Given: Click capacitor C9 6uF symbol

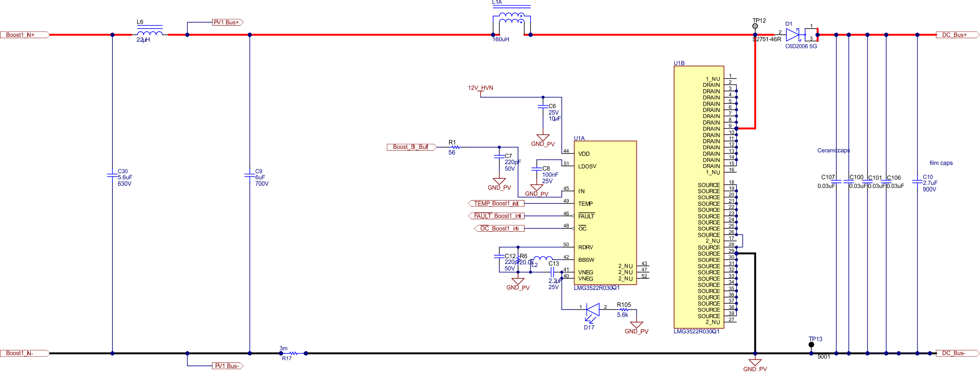Looking at the screenshot, I should (x=249, y=175).
